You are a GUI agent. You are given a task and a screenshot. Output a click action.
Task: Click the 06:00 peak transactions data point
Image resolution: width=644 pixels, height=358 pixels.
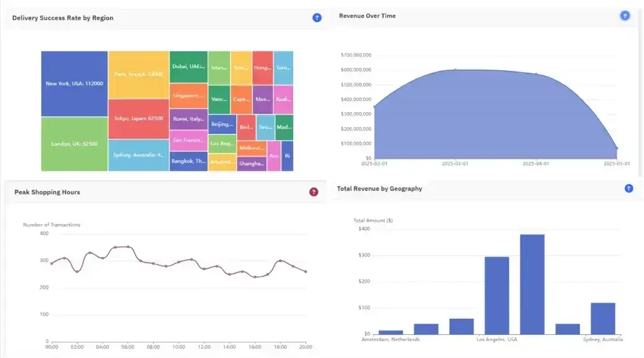click(128, 247)
